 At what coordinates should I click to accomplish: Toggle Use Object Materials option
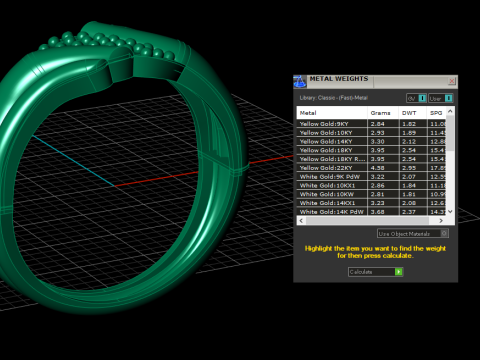tap(413, 233)
